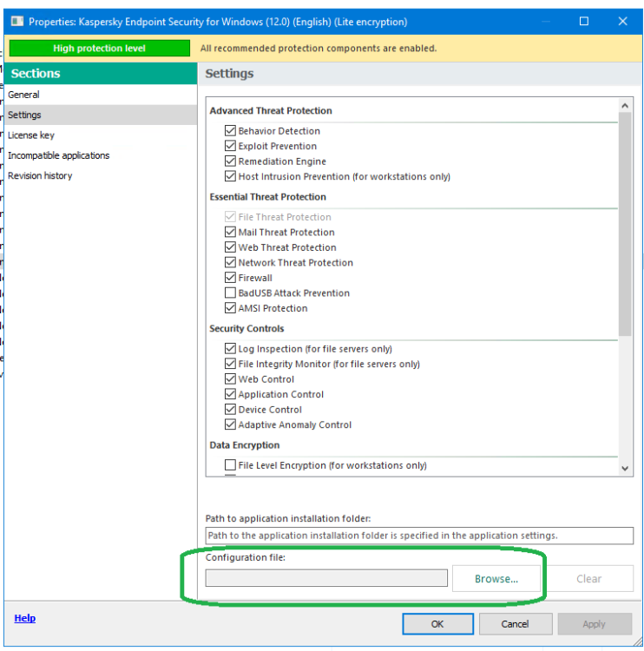Select the Settings section
The width and height of the screenshot is (644, 651).
(x=101, y=115)
